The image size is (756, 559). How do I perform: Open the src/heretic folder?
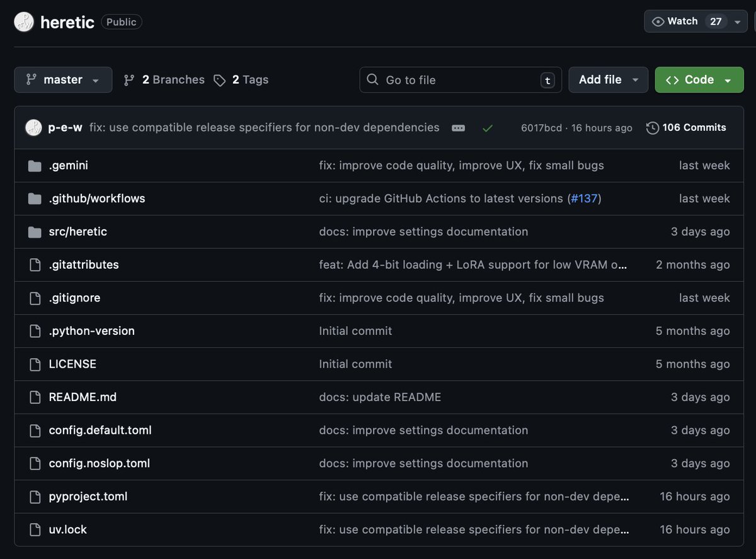78,232
